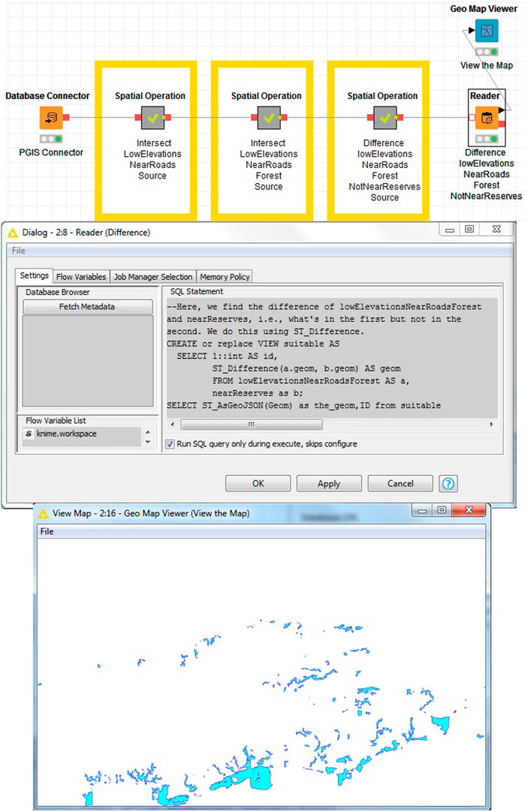Click the Flow Variable List down arrow
Screen dimensions: 525x812
148,442
